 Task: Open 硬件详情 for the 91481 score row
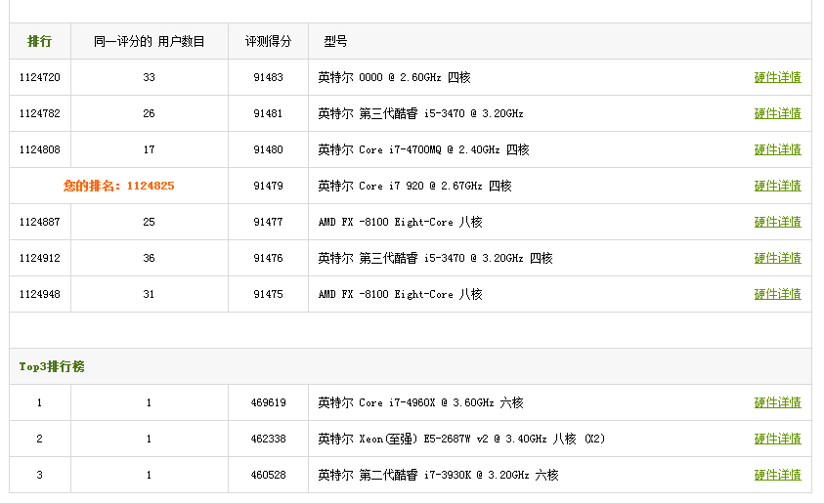[777, 113]
